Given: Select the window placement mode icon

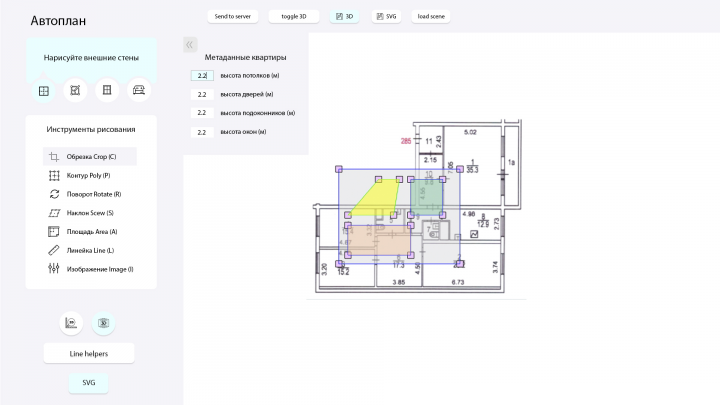Looking at the screenshot, I should (x=107, y=90).
